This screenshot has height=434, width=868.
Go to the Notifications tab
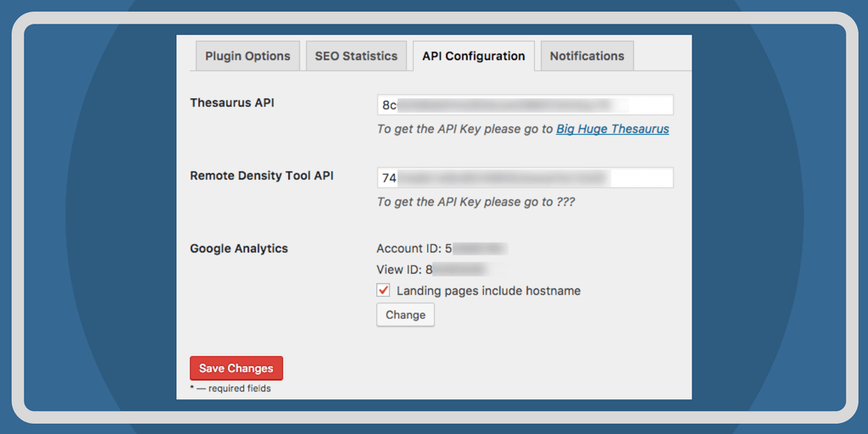click(x=587, y=56)
